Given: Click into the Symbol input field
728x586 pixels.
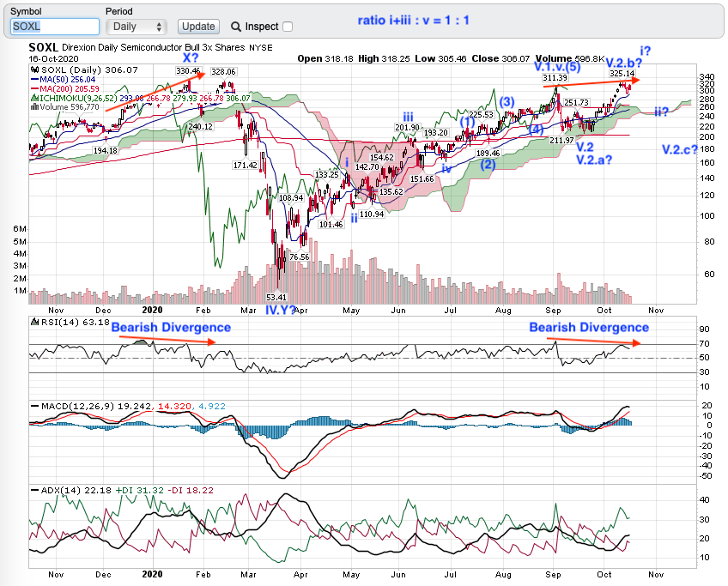Looking at the screenshot, I should click(55, 27).
